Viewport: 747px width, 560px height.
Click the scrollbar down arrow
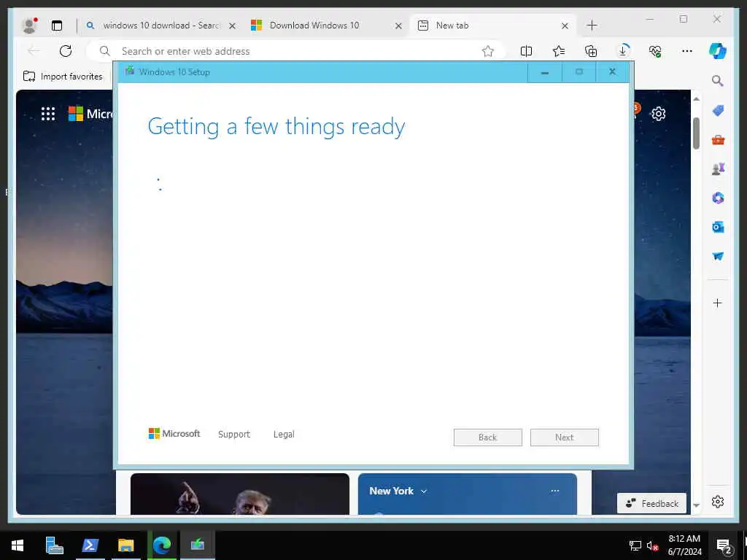click(696, 505)
